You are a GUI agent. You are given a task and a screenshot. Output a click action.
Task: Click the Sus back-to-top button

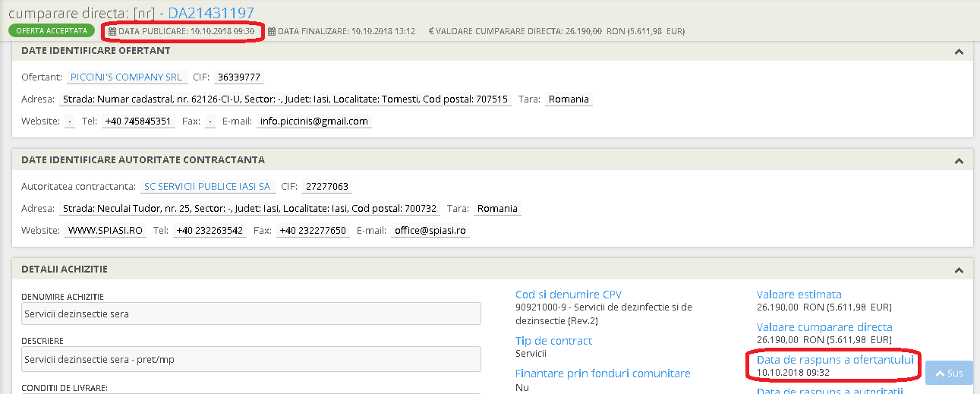(x=949, y=373)
